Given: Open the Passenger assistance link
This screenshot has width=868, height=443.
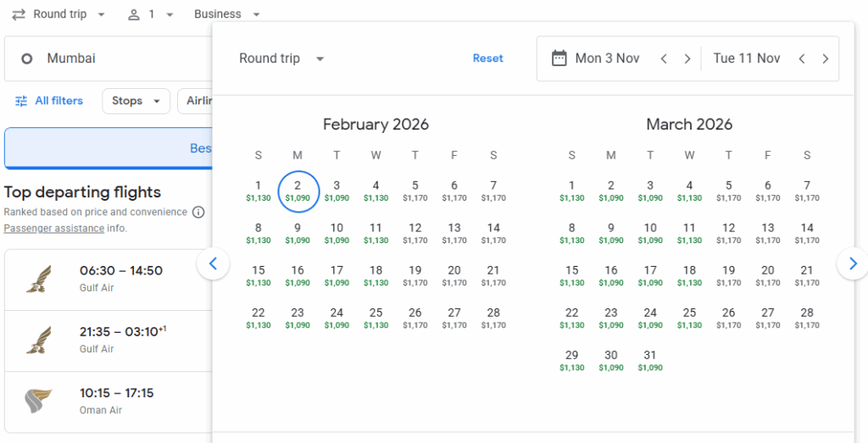Looking at the screenshot, I should pos(53,229).
